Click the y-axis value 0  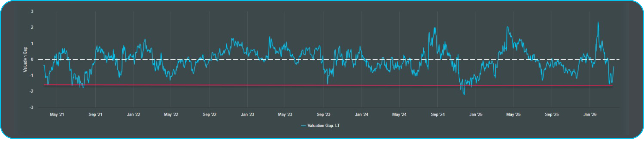pos(32,59)
